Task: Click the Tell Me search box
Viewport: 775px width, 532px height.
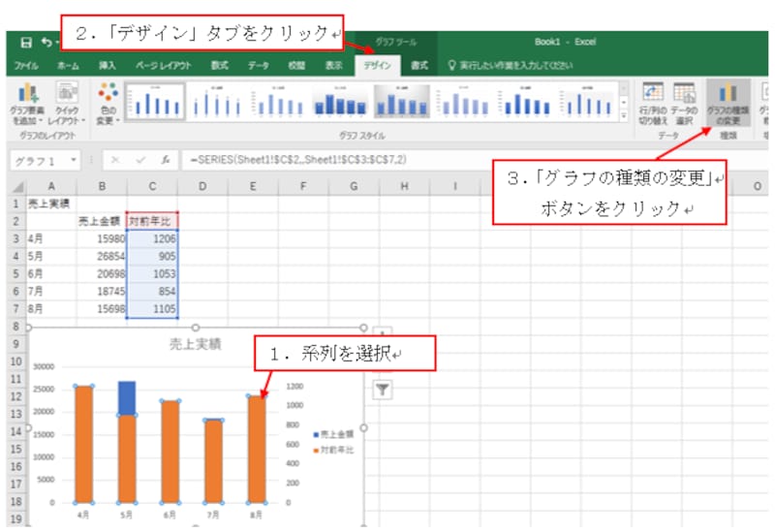Action: coord(511,65)
